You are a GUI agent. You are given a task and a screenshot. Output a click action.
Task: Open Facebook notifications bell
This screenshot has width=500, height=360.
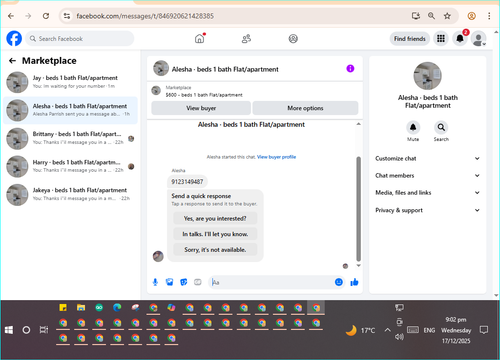pyautogui.click(x=460, y=39)
